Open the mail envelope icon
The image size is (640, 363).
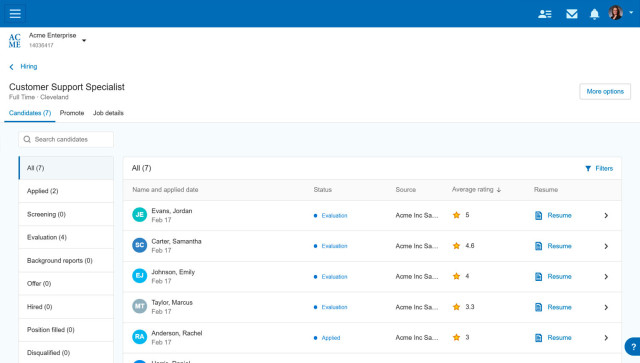pos(572,14)
